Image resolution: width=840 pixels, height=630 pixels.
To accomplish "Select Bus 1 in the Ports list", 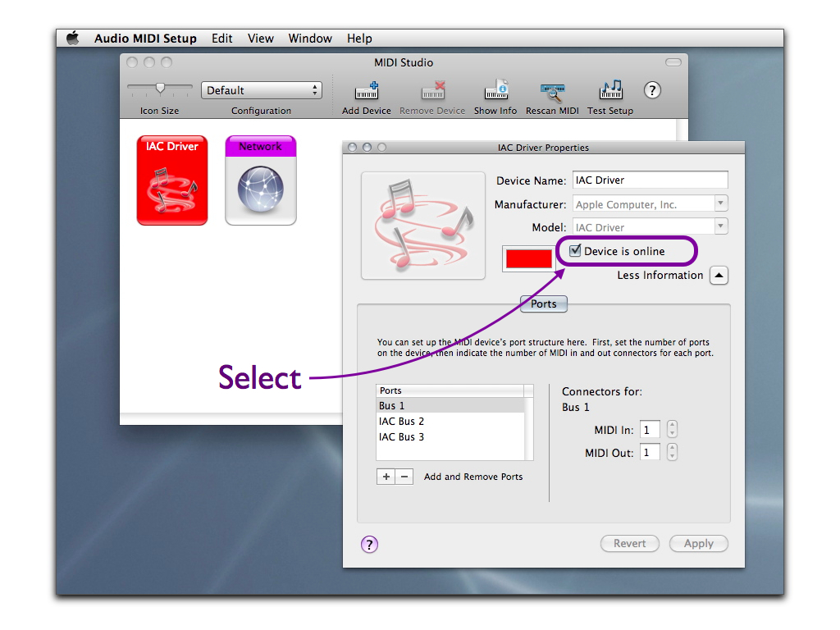I will point(450,405).
